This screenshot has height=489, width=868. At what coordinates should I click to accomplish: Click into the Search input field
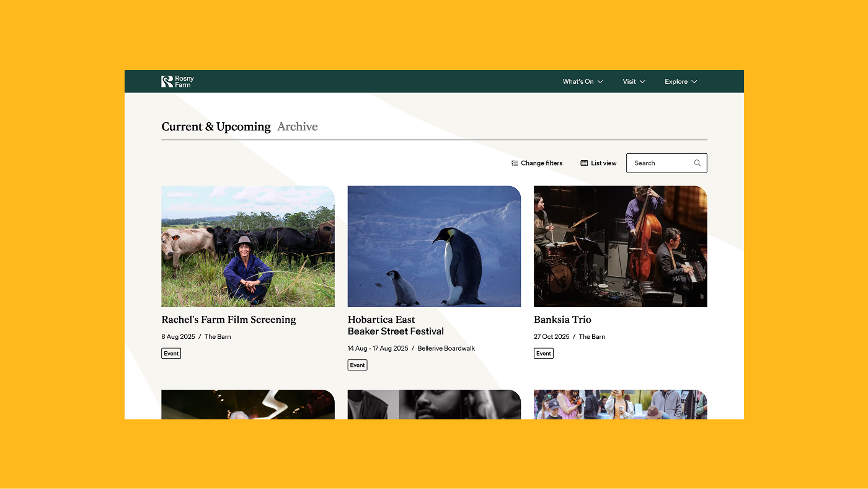pyautogui.click(x=666, y=163)
